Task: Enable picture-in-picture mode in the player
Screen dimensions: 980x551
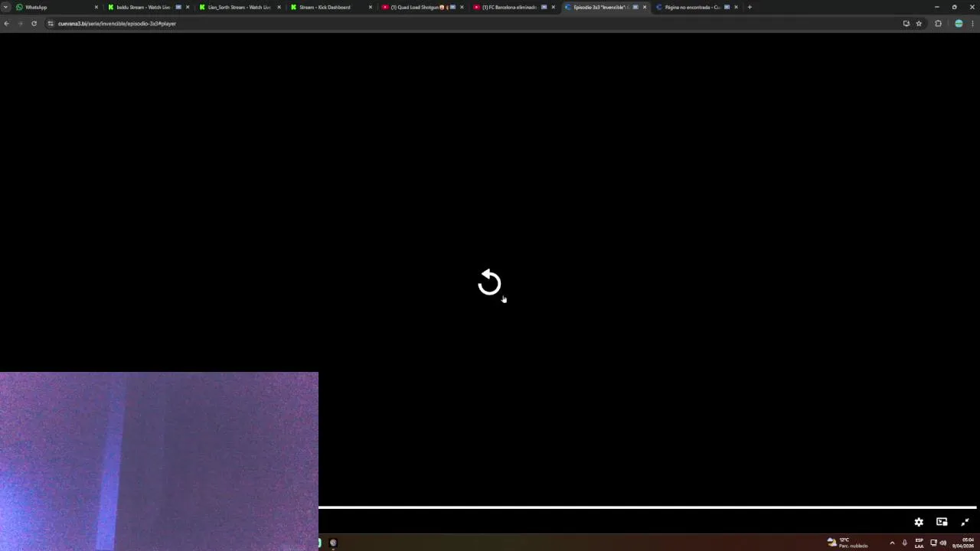Action: pos(942,522)
